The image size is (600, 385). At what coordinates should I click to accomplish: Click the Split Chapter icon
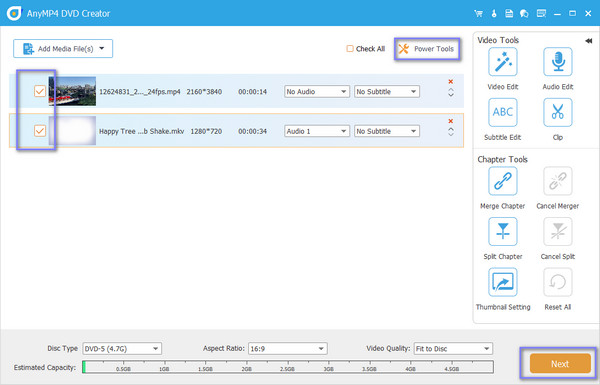(x=502, y=232)
